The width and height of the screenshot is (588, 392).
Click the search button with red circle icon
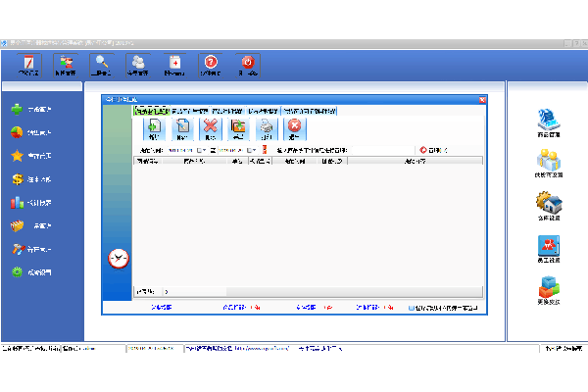click(433, 150)
